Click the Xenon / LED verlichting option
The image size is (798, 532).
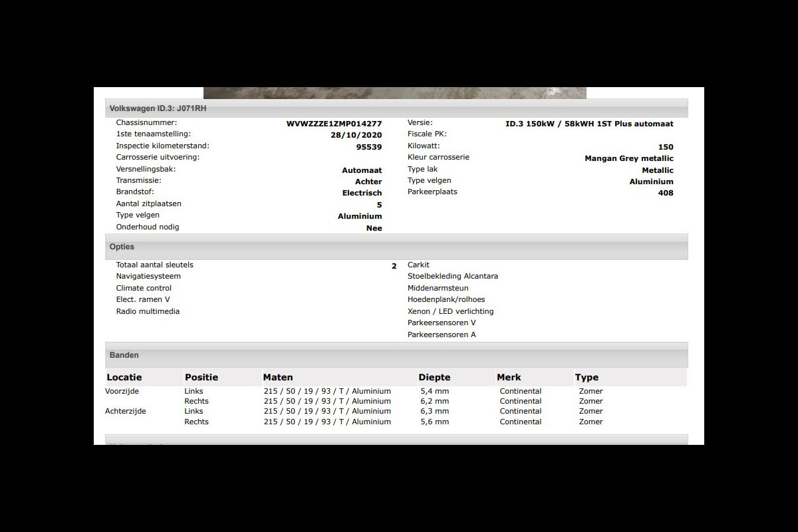[x=450, y=311]
